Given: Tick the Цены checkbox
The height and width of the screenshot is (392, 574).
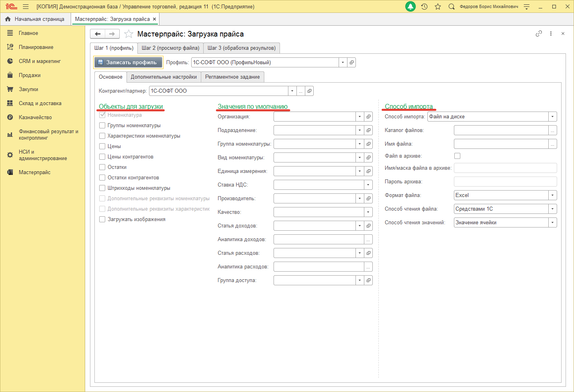Looking at the screenshot, I should pos(102,146).
